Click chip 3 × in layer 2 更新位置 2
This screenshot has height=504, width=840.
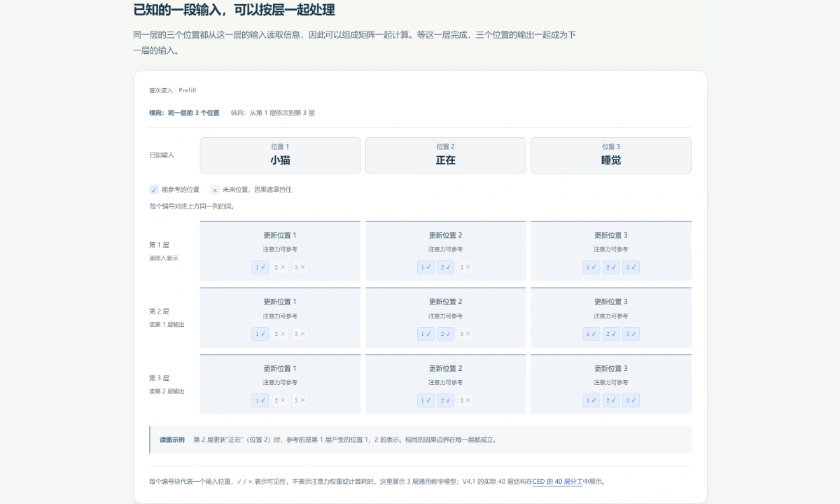[x=465, y=334]
